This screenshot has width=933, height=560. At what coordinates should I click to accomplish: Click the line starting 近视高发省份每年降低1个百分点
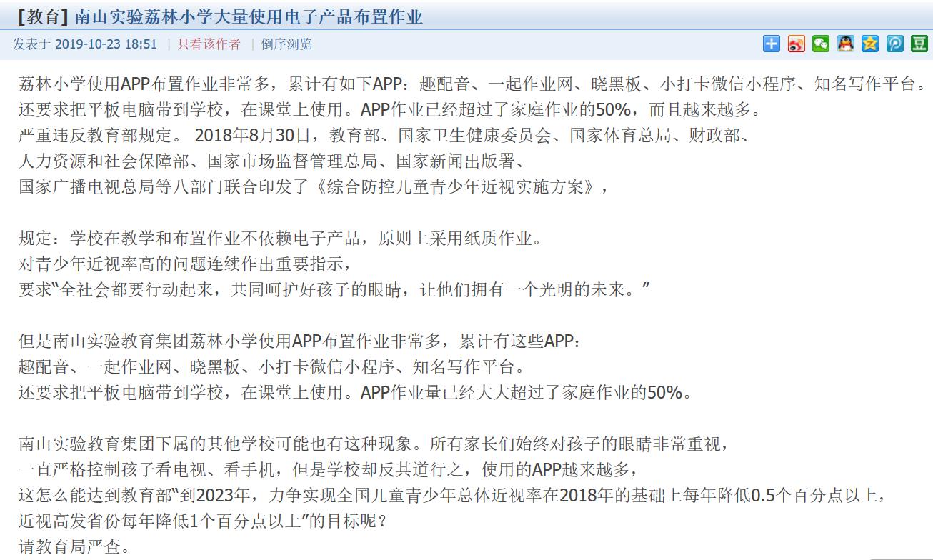click(203, 521)
